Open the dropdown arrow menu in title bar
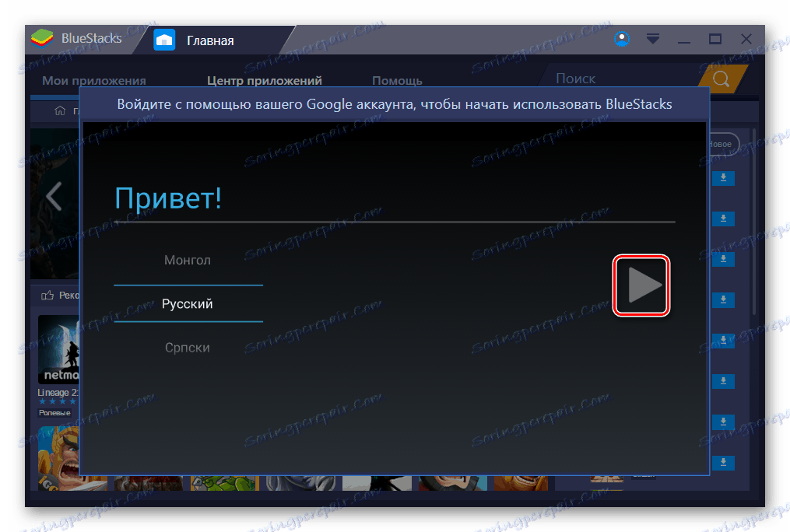The width and height of the screenshot is (790, 532). (653, 39)
